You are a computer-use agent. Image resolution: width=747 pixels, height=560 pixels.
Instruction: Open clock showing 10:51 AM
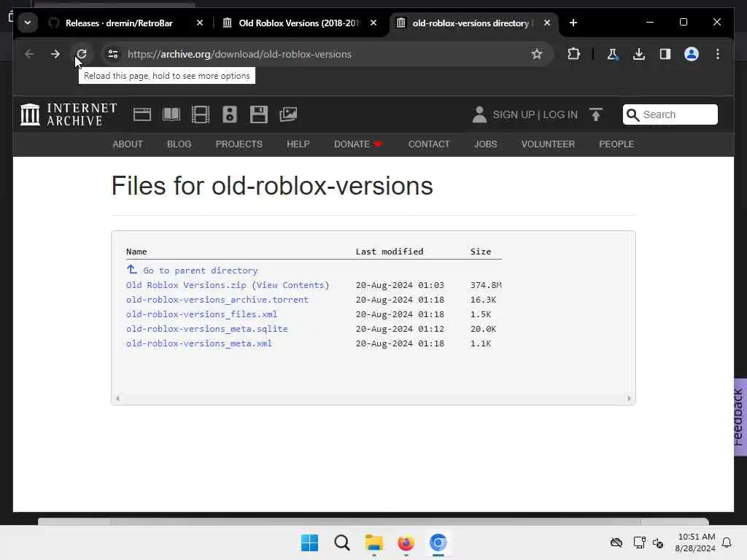695,542
